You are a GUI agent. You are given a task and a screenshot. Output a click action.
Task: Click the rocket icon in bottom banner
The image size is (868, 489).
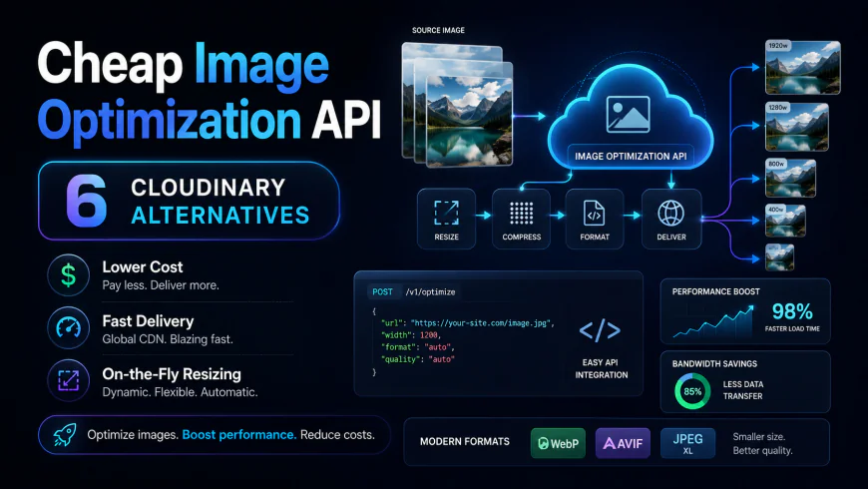65,435
